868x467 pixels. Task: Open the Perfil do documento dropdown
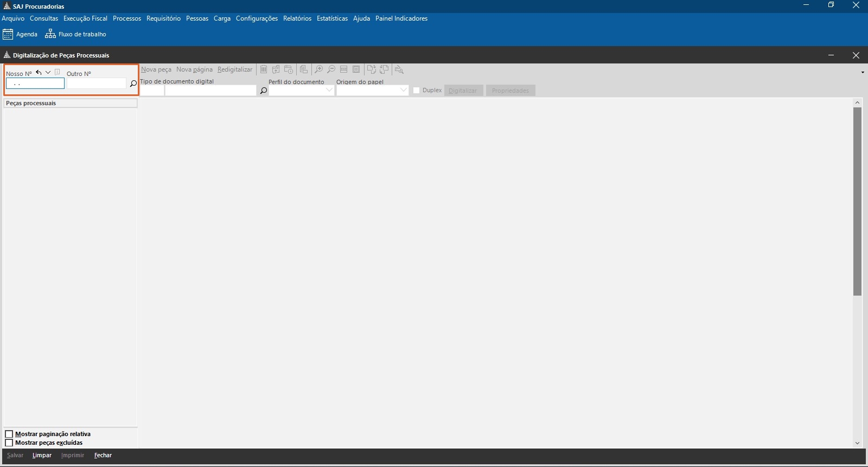(x=302, y=91)
